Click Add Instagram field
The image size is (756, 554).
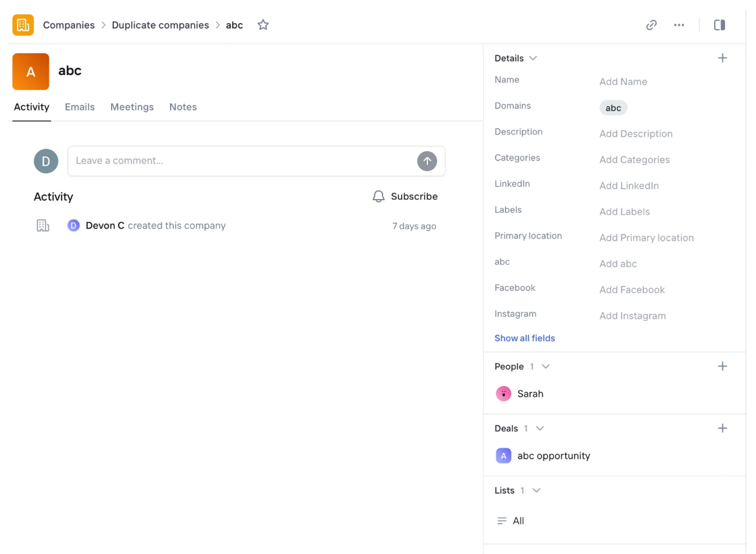coord(632,316)
